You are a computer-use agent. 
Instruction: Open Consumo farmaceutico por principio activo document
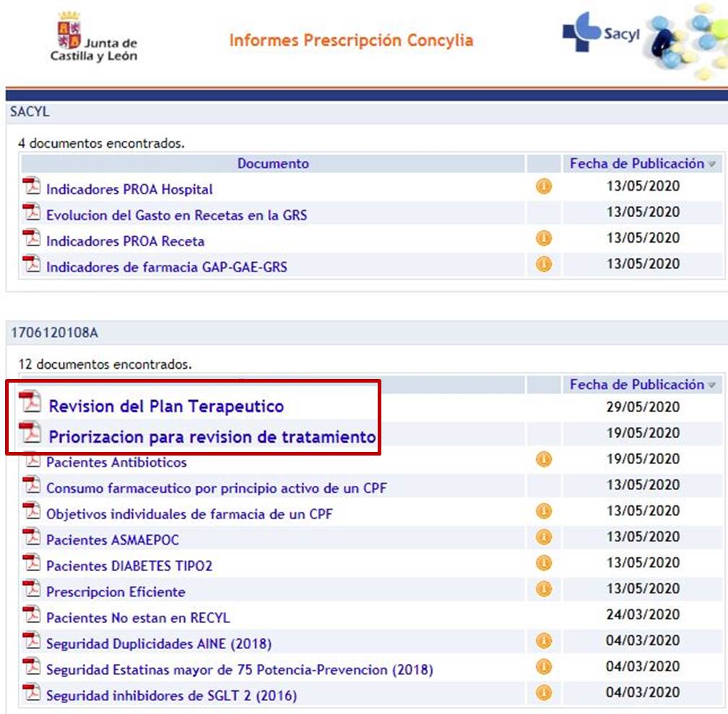[x=216, y=488]
